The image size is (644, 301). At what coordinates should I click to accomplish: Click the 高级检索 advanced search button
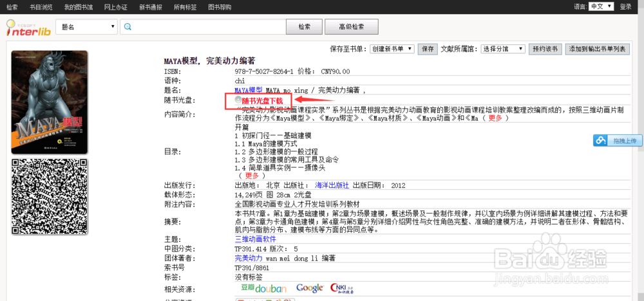[x=352, y=26]
